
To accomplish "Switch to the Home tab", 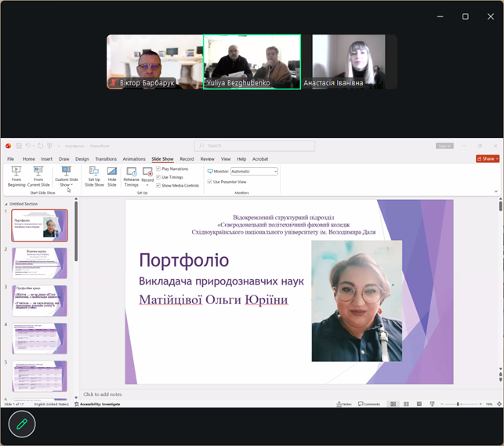I will pos(28,159).
